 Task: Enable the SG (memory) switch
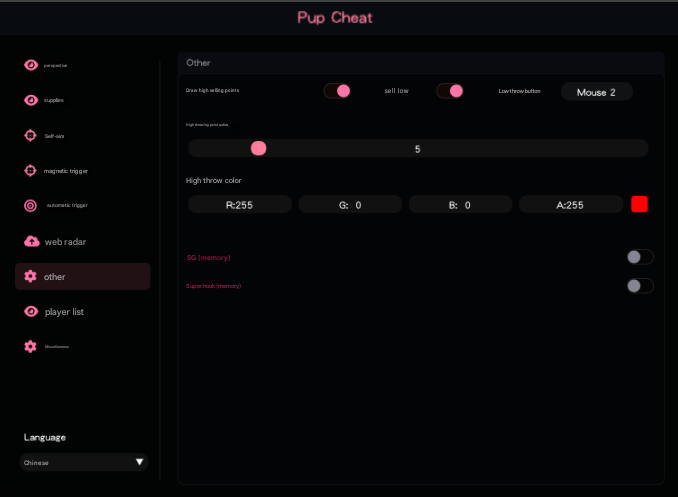640,257
